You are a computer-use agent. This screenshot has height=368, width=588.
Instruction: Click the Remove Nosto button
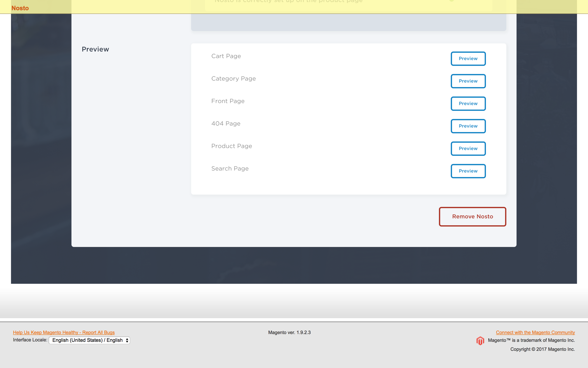472,216
